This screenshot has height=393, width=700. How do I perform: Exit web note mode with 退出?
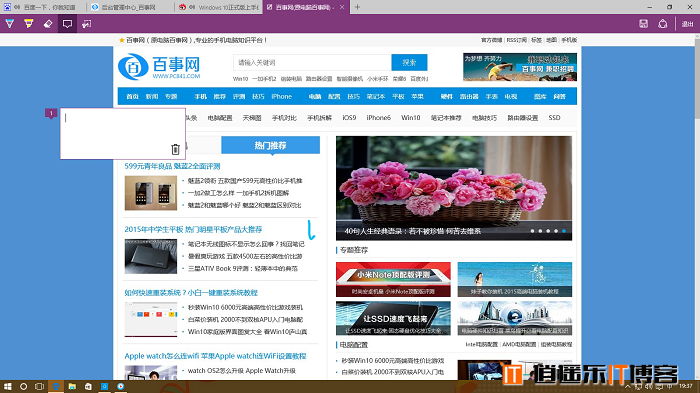pos(688,24)
